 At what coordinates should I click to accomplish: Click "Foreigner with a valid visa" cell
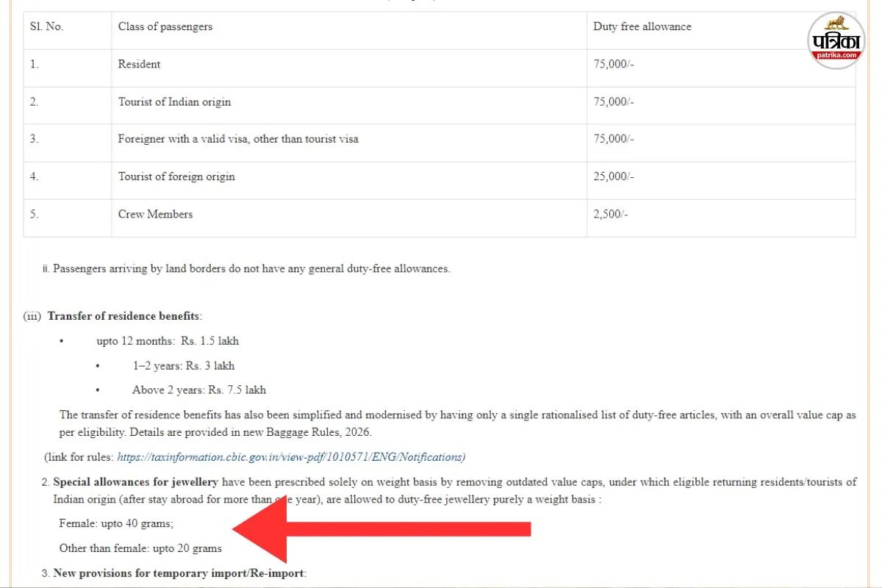[x=238, y=139]
